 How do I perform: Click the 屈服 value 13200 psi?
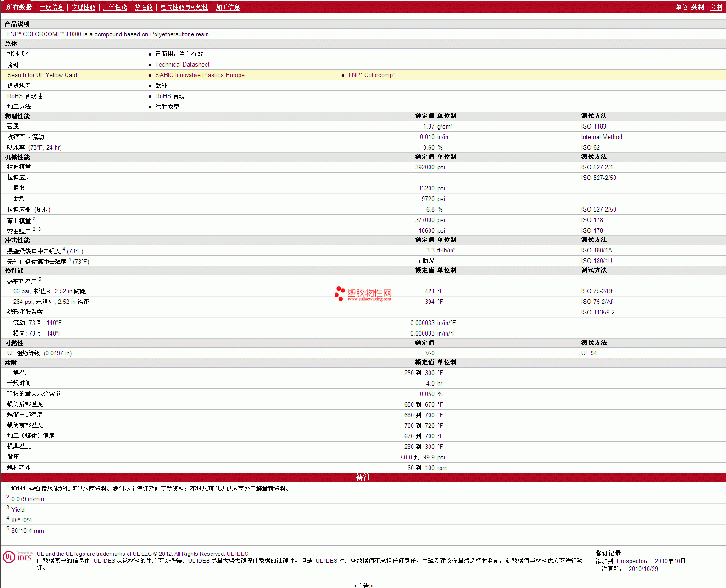(x=432, y=189)
